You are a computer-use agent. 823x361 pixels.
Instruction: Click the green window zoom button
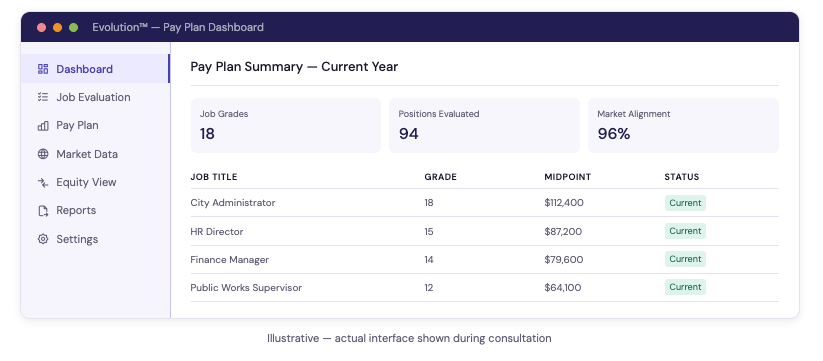(x=73, y=27)
